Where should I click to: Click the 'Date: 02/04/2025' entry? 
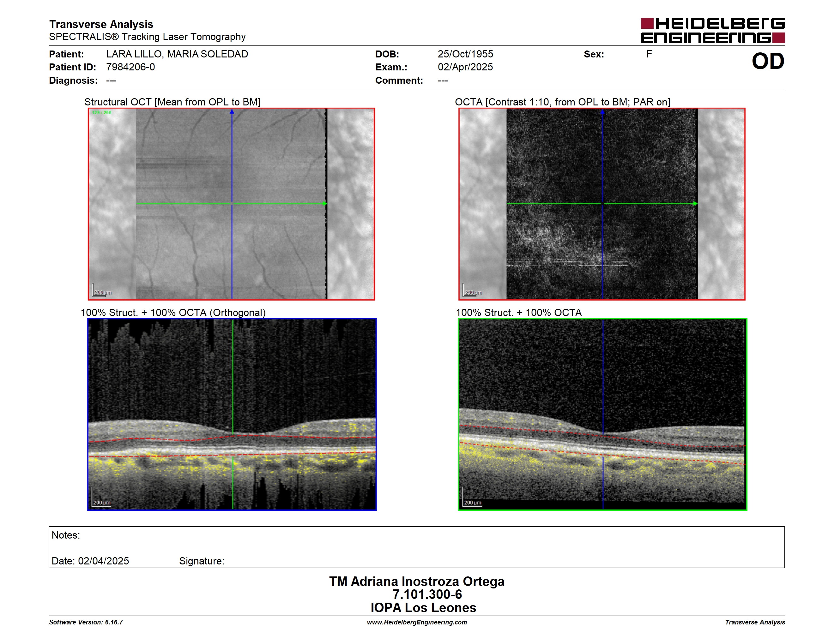90,561
